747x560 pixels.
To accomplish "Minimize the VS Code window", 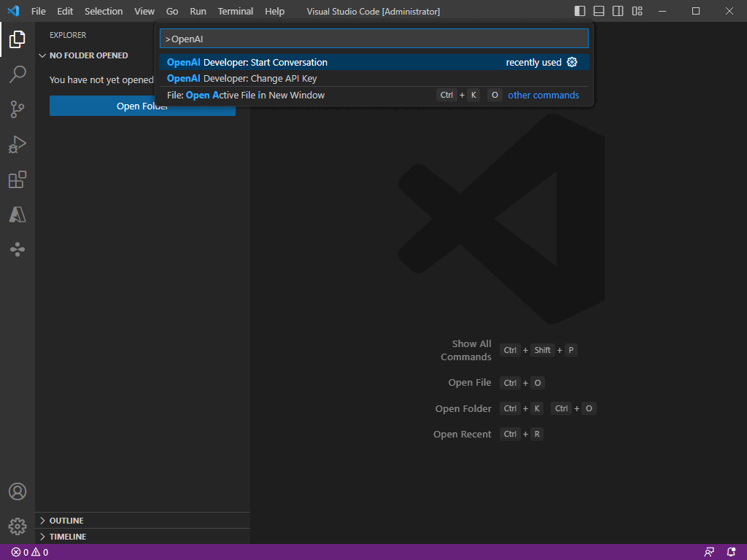I will click(662, 11).
